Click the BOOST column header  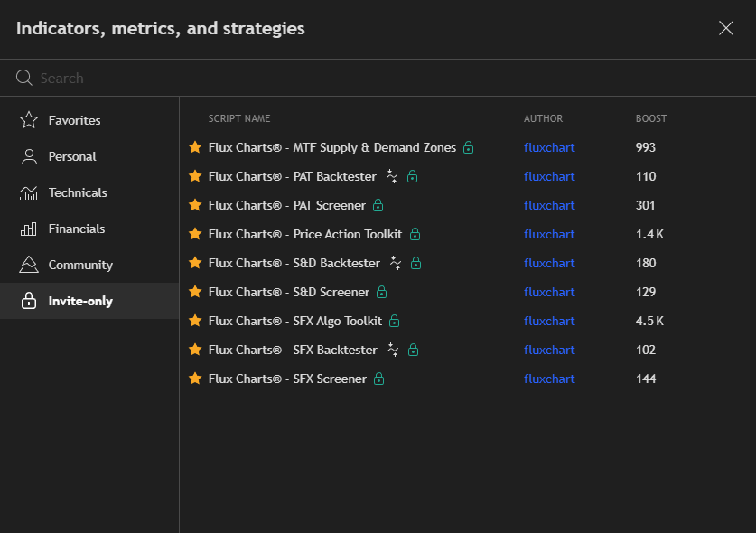click(x=651, y=118)
